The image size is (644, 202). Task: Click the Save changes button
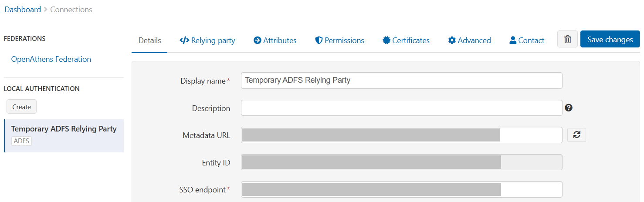click(610, 39)
